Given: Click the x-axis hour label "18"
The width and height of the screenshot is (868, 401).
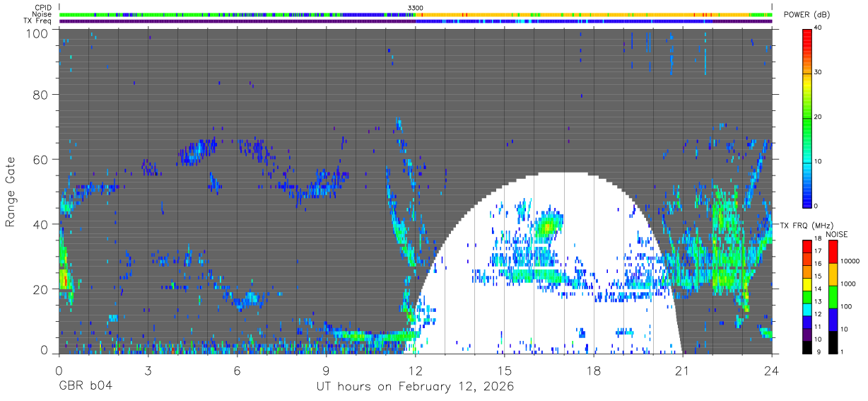Looking at the screenshot, I should [x=593, y=370].
